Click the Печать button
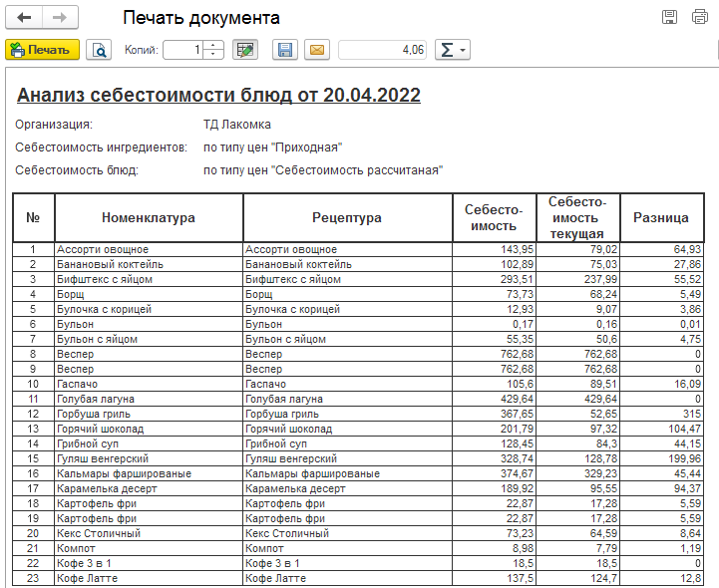 pyautogui.click(x=43, y=49)
